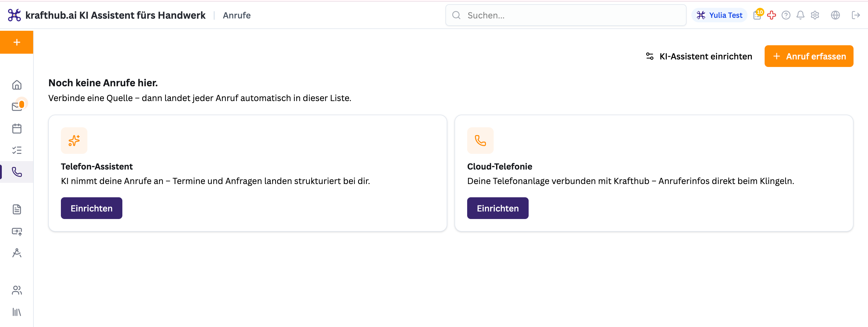Screen dimensions: 868x327
Task: Open the calendar icon in sidebar
Action: pyautogui.click(x=17, y=129)
